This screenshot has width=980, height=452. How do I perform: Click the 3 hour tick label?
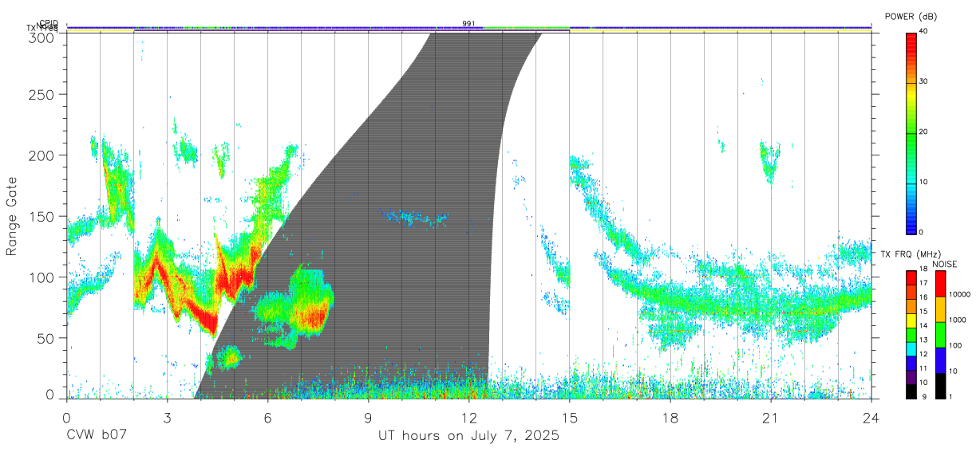click(x=168, y=418)
